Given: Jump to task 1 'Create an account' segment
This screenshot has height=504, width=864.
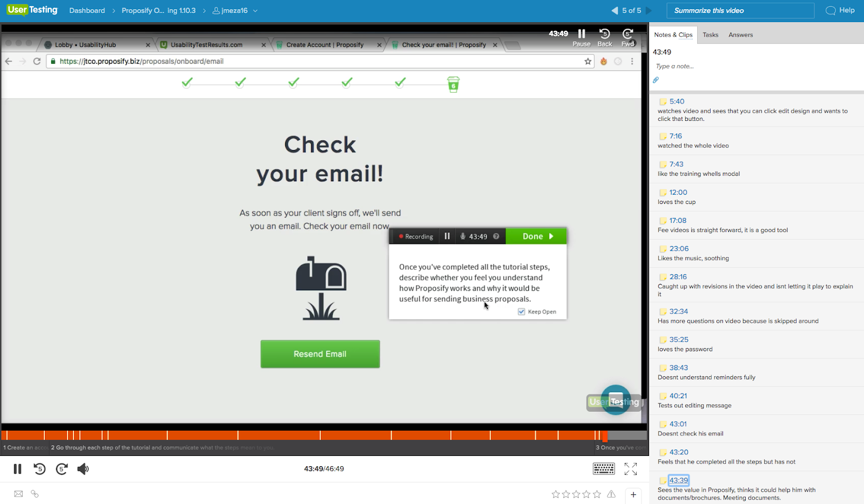Looking at the screenshot, I should (x=25, y=447).
